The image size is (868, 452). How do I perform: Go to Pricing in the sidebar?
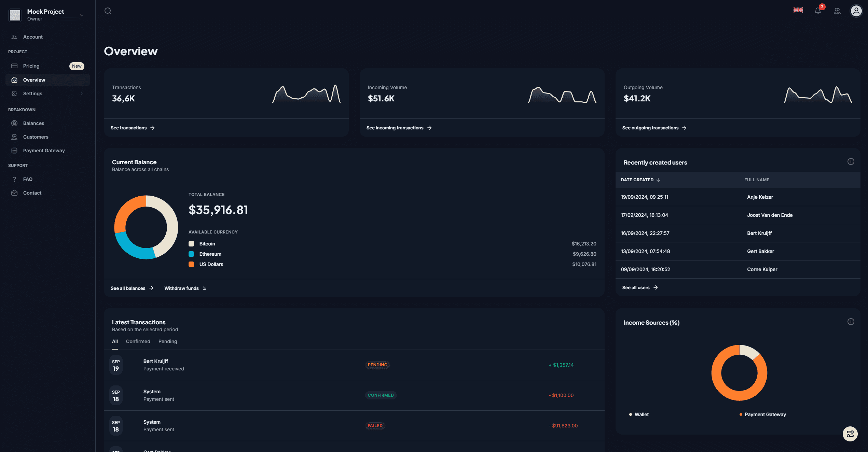(x=47, y=66)
